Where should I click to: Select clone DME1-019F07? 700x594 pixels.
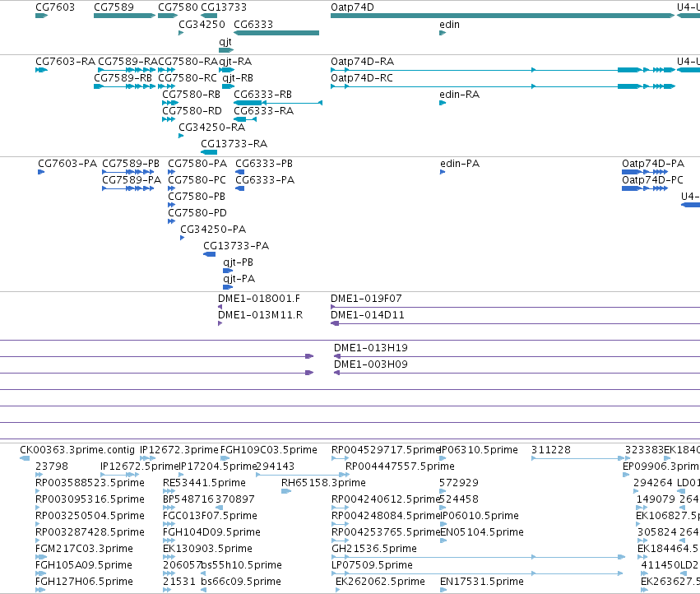click(x=366, y=299)
